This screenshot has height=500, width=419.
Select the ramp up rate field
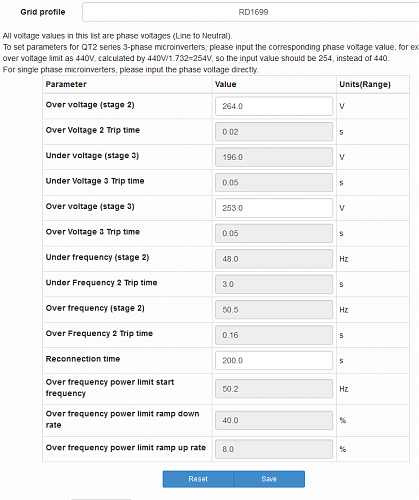click(x=274, y=449)
